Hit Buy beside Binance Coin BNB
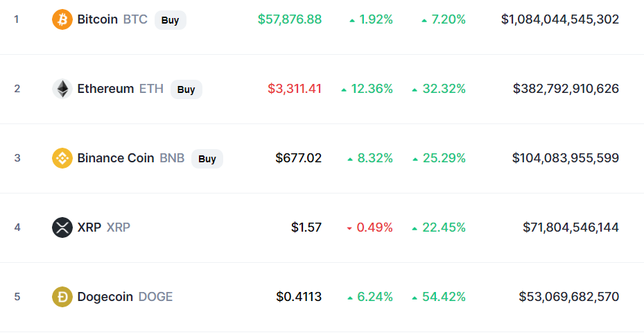 click(207, 159)
